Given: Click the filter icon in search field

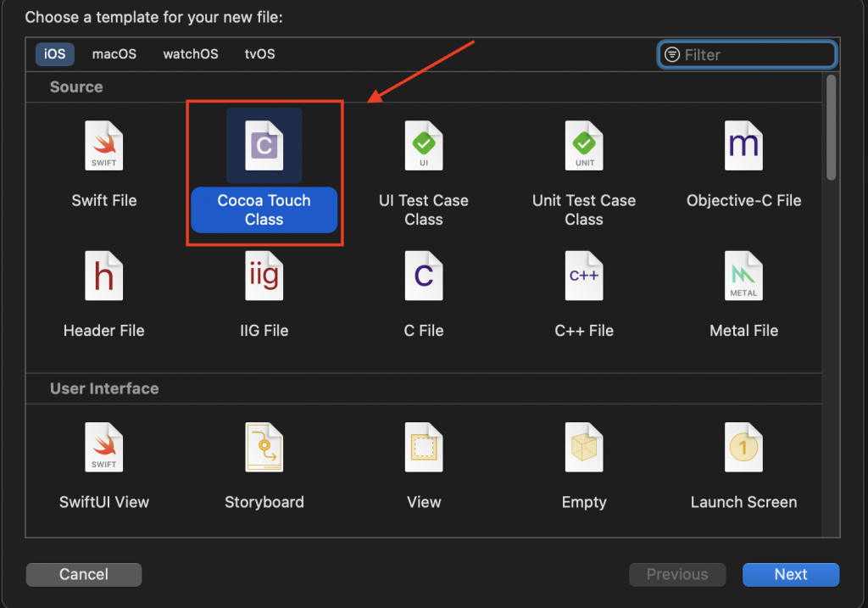Looking at the screenshot, I should click(672, 54).
